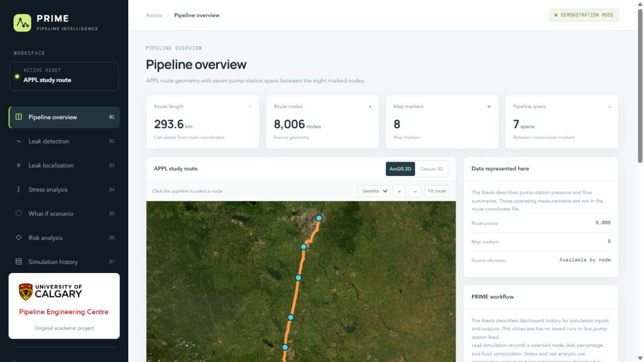Click the 'APPL study route' map title
644x362 pixels.
176,169
